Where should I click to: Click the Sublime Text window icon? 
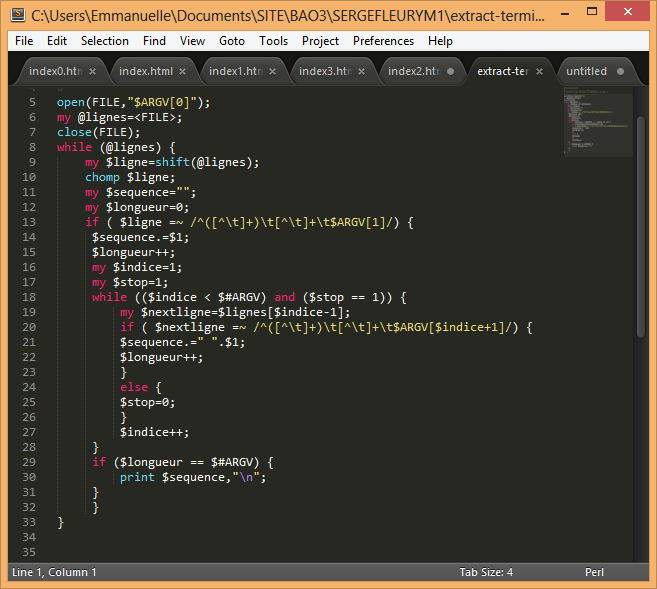[x=18, y=15]
